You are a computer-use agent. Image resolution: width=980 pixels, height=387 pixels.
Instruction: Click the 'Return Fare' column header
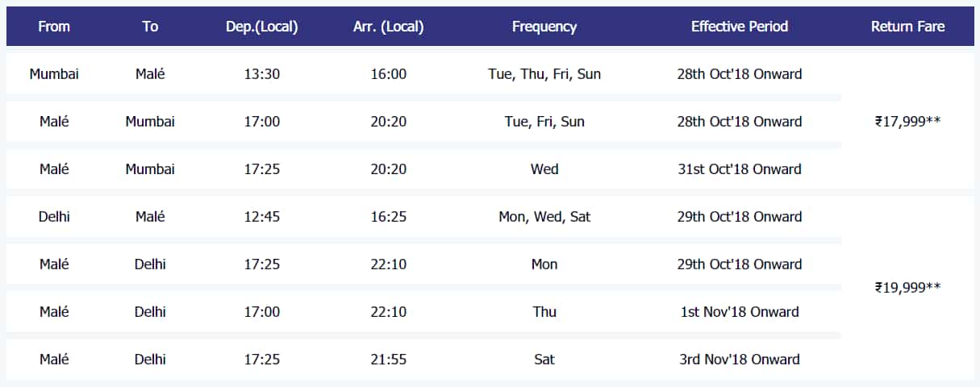coord(908,27)
